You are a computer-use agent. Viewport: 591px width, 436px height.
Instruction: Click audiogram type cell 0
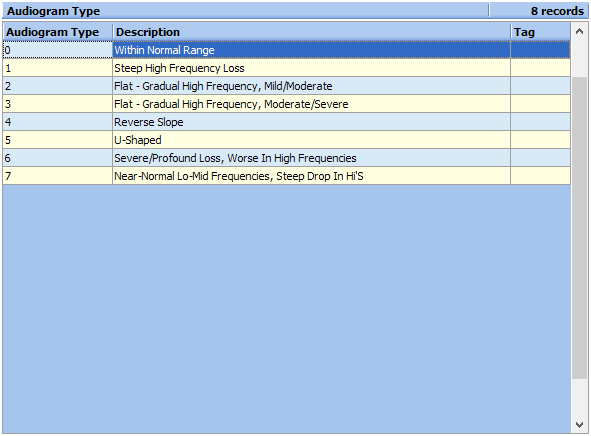click(58, 50)
